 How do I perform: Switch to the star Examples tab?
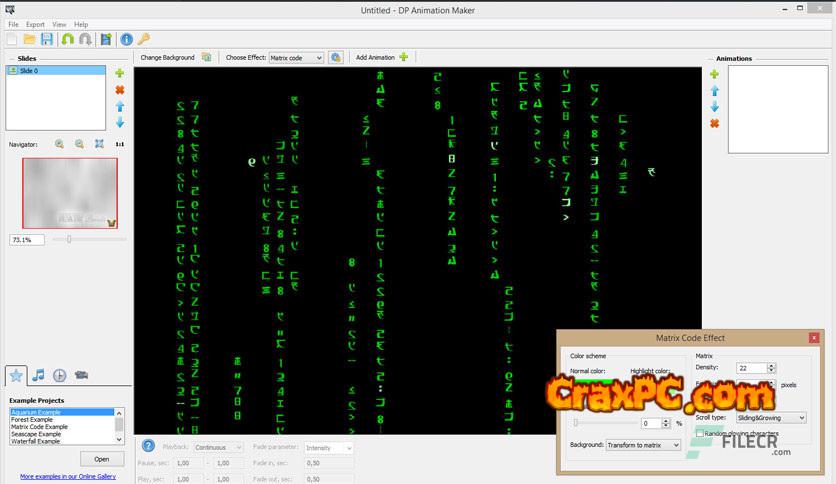tap(16, 375)
